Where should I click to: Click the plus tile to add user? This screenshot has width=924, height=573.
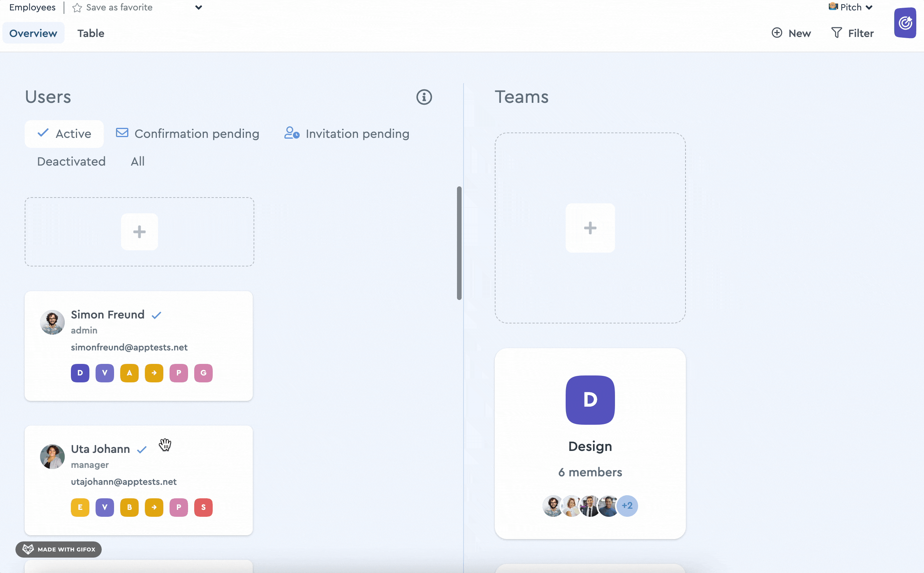(139, 232)
